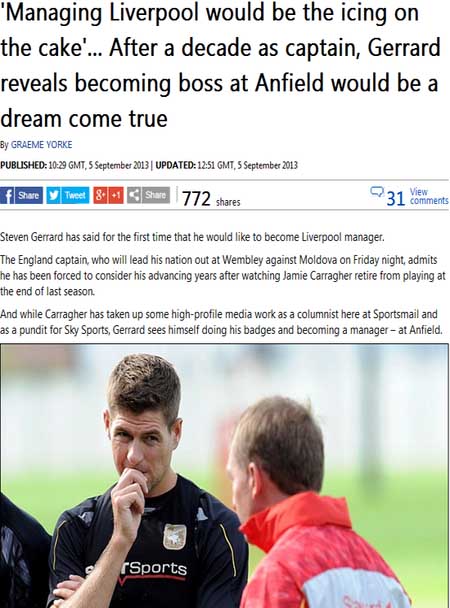Click the Twitter bird icon
450x608 pixels.
click(x=53, y=195)
